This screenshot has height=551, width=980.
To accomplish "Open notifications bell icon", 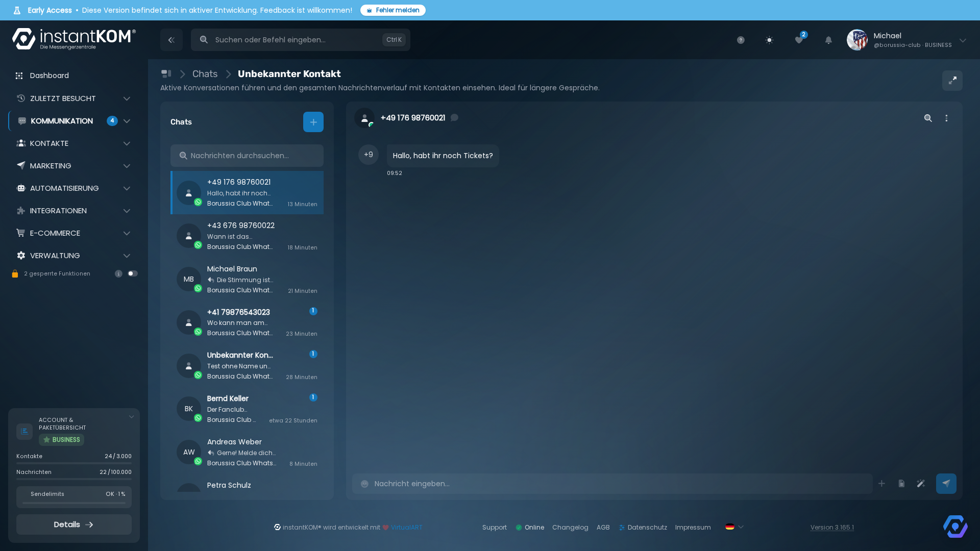I will click(x=828, y=40).
